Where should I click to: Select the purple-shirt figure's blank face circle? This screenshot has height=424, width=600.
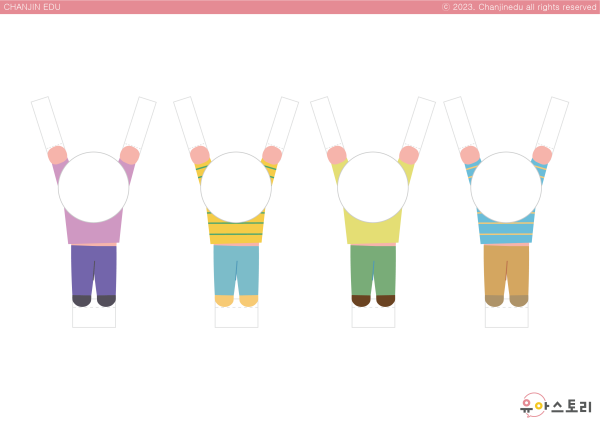(x=94, y=187)
